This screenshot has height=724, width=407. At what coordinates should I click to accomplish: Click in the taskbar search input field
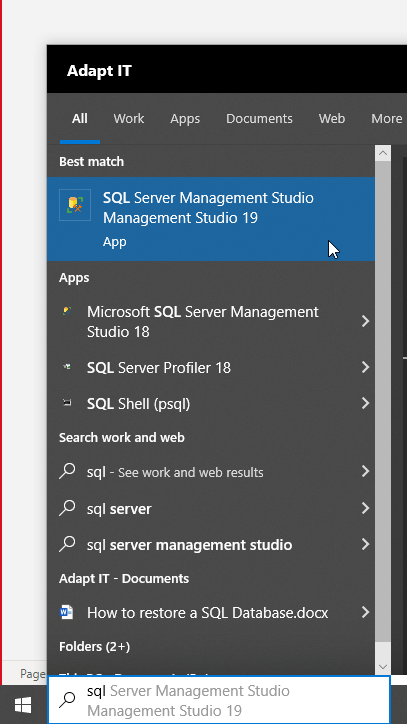pyautogui.click(x=219, y=700)
